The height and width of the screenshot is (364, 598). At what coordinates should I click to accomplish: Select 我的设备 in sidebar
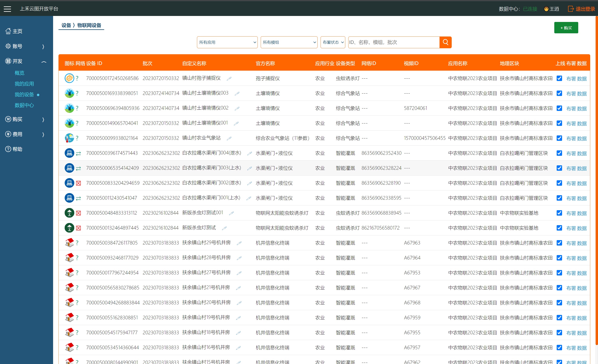click(24, 94)
